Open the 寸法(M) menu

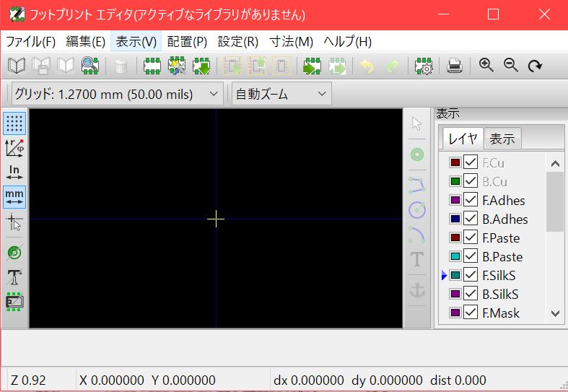click(292, 42)
